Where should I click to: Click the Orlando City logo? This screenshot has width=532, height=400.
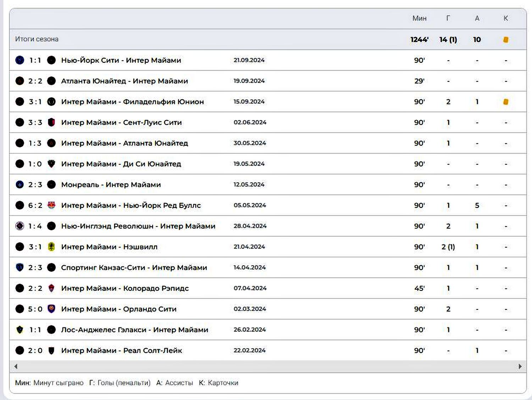pyautogui.click(x=51, y=309)
